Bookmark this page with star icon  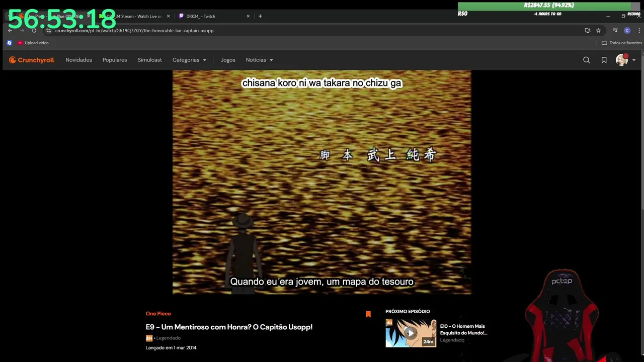(x=598, y=31)
